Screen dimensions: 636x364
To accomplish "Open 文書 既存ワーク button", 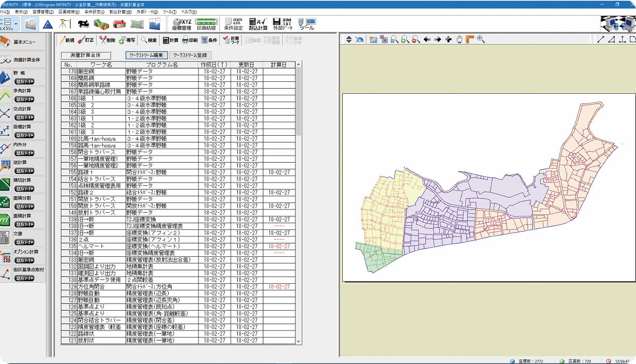I will tap(24, 242).
